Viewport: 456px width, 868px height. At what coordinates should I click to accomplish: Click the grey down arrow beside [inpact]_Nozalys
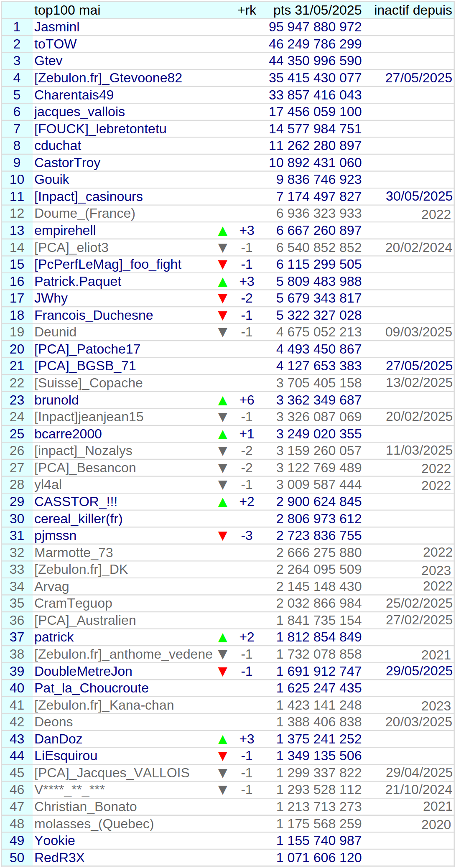[223, 451]
